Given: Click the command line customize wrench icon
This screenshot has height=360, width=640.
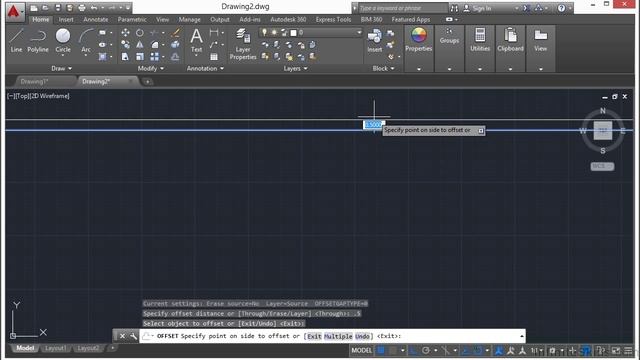Looking at the screenshot, I should tap(133, 336).
